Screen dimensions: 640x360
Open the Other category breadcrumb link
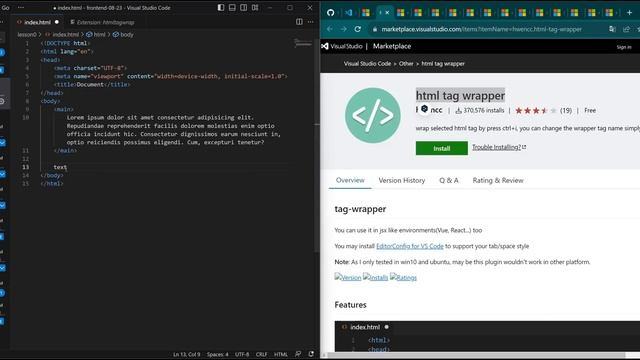[406, 64]
